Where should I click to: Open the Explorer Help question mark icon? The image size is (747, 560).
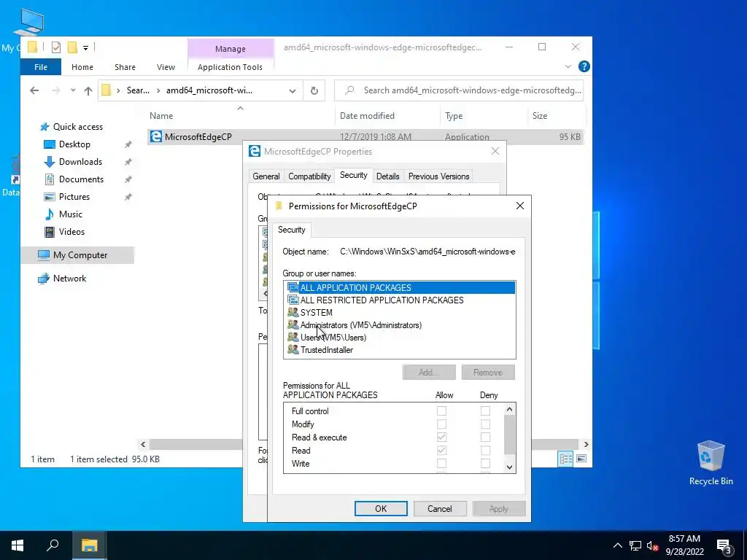click(584, 66)
